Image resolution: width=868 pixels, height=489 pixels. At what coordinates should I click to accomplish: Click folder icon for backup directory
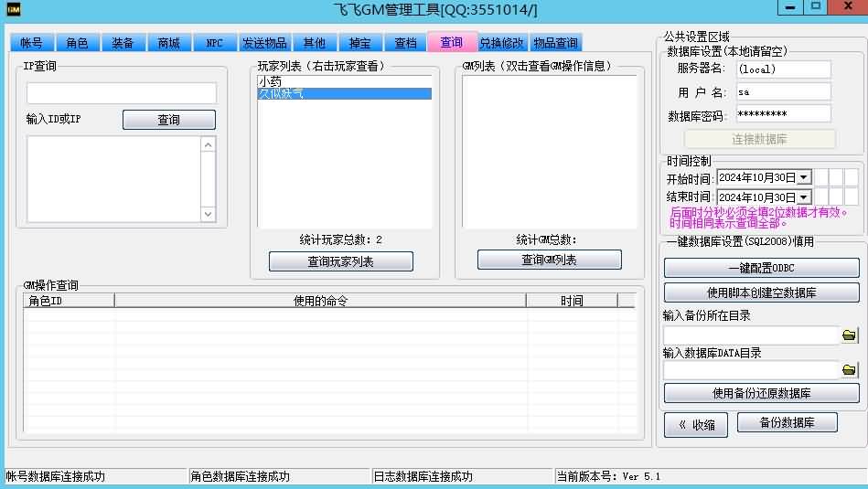(850, 335)
